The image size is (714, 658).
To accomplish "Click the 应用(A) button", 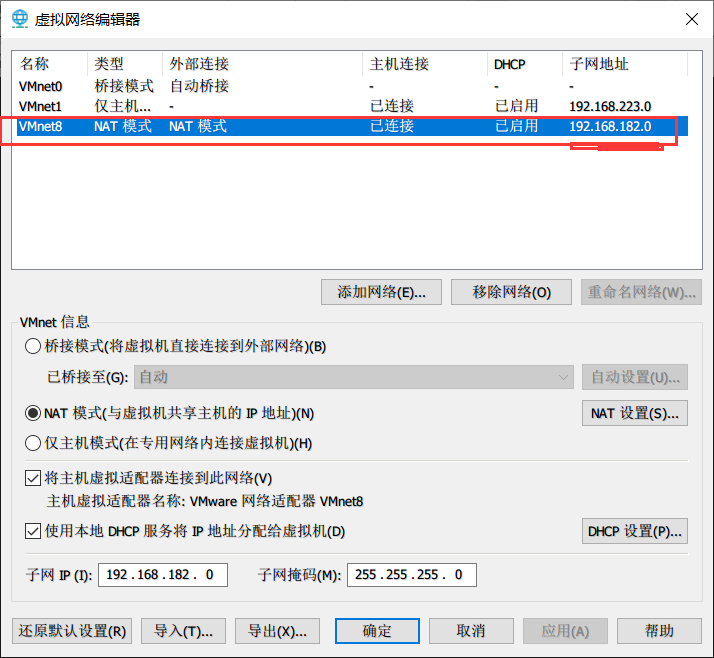I will pyautogui.click(x=565, y=631).
